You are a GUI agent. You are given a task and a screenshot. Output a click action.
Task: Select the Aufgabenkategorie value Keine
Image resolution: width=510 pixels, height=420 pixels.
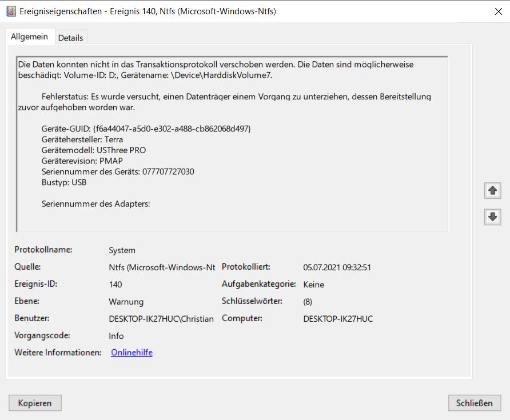tap(313, 285)
